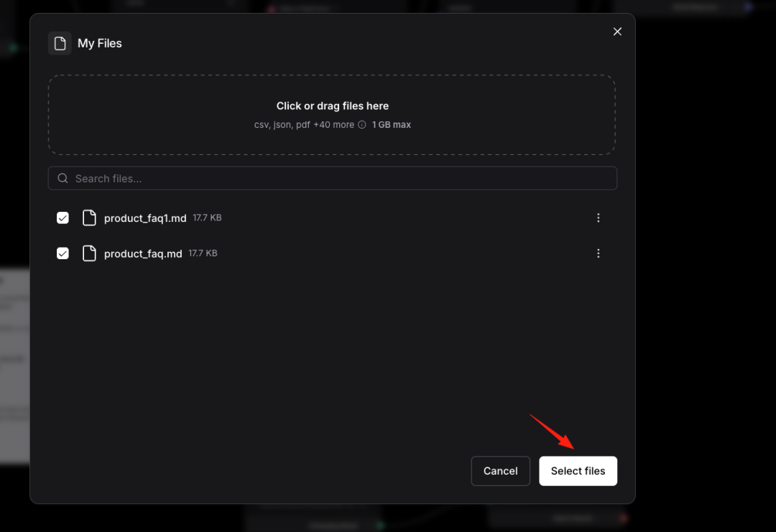Focus the Search files input
This screenshot has width=776, height=532.
click(333, 178)
